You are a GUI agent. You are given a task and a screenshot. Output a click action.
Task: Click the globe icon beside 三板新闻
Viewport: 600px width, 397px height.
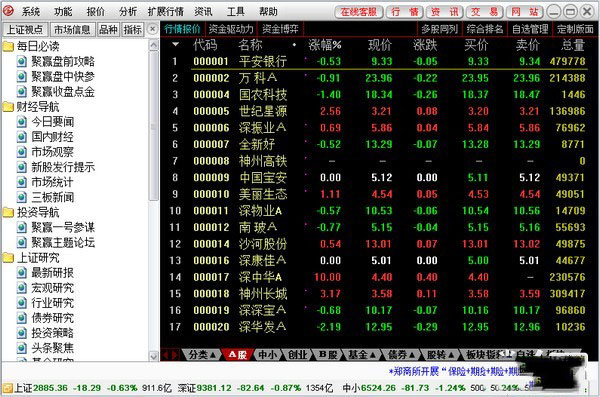tap(22, 197)
